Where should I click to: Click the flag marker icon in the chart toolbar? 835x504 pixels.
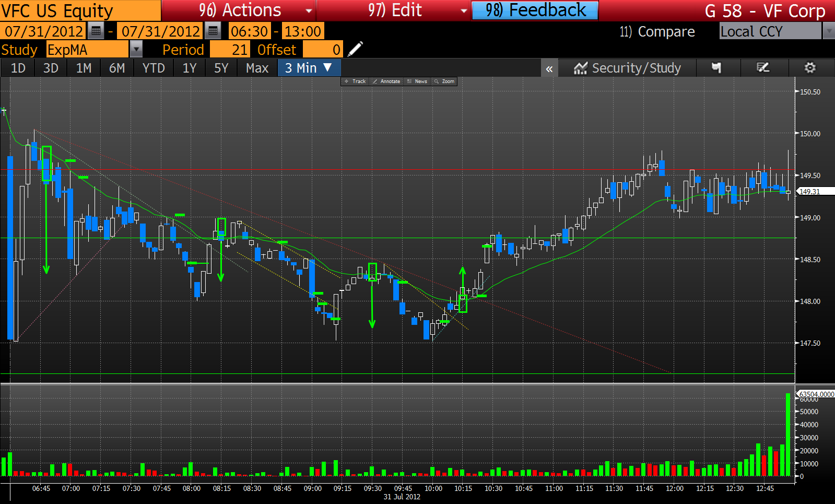point(716,68)
